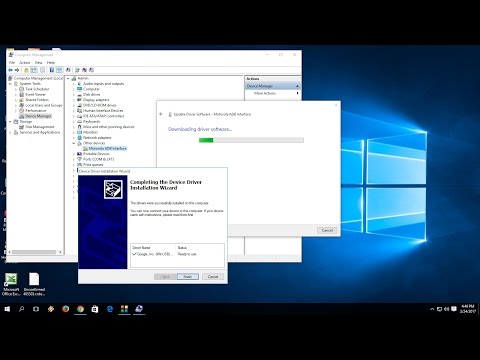The width and height of the screenshot is (480, 360).
Task: Close the Update Driver Software dialog
Action: coord(336,105)
